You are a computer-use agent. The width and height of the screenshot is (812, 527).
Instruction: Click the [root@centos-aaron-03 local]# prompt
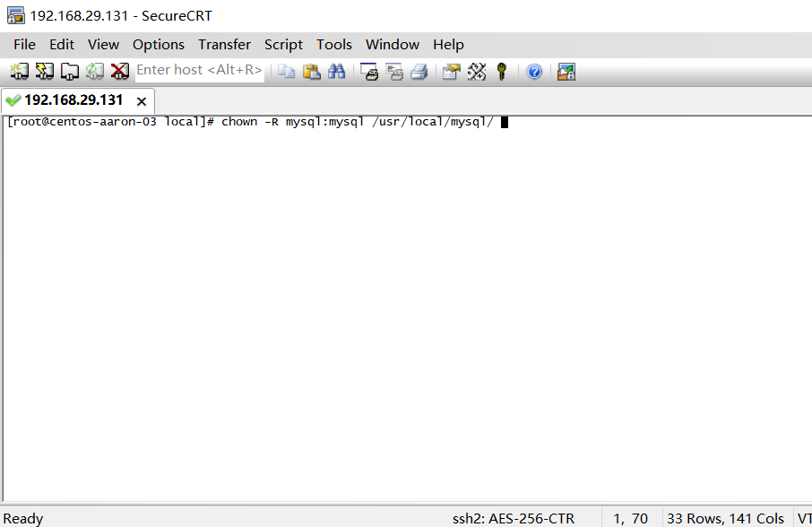[110, 122]
